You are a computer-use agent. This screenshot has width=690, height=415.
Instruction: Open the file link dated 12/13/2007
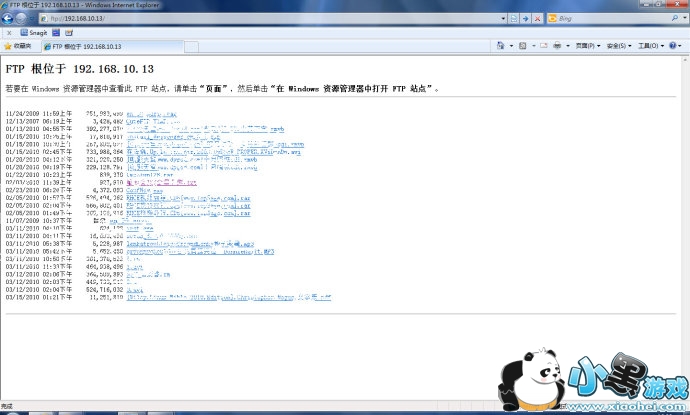point(153,121)
